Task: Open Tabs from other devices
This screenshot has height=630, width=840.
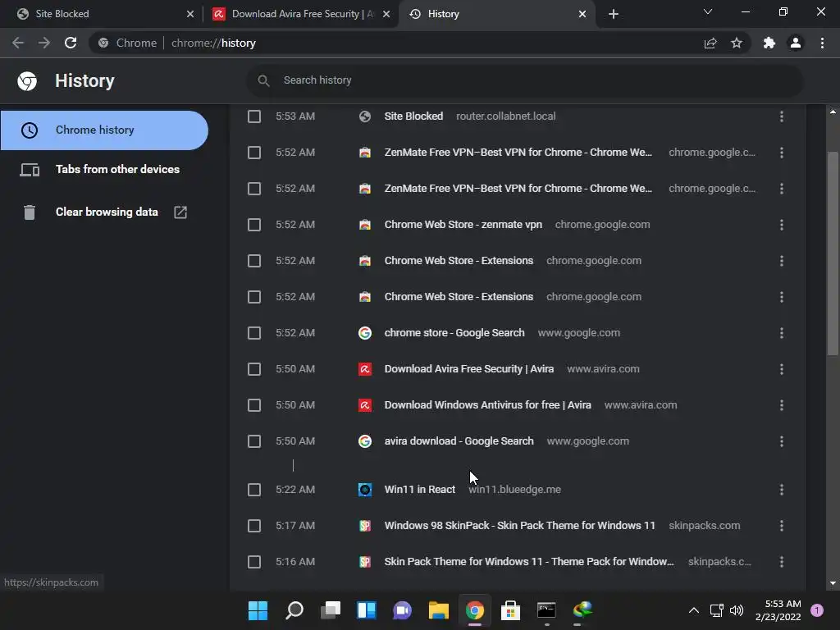Action: pyautogui.click(x=104, y=169)
